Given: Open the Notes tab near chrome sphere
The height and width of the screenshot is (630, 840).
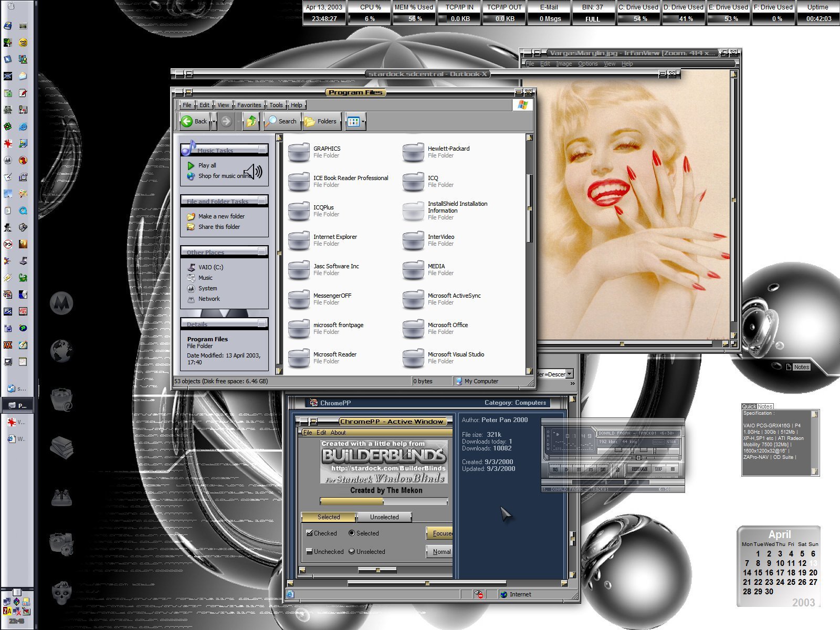Looking at the screenshot, I should [x=801, y=367].
